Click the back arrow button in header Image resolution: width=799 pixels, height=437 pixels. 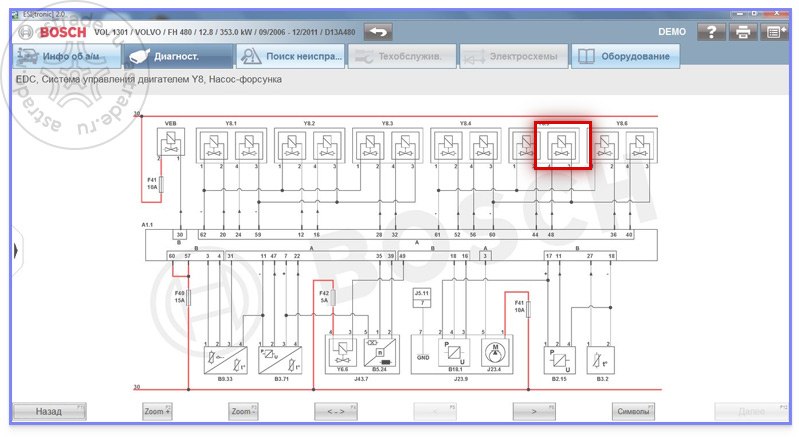[x=378, y=32]
